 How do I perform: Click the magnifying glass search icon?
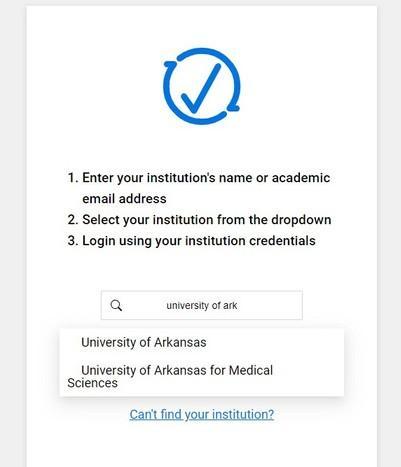[116, 305]
